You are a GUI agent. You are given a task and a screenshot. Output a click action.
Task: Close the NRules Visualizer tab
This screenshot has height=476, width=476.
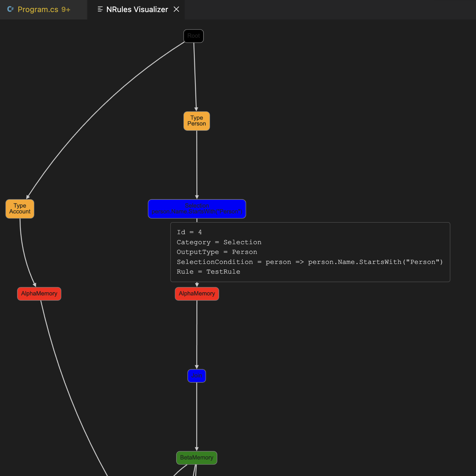pyautogui.click(x=176, y=9)
